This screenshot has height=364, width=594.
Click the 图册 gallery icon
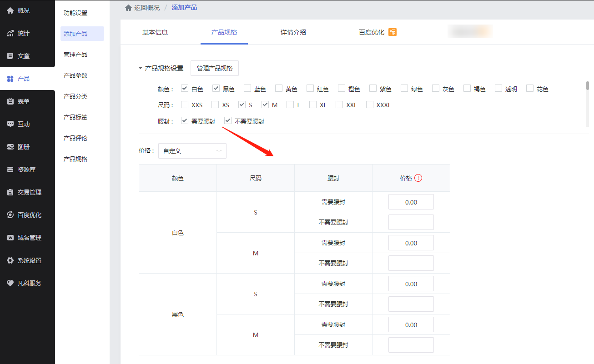(10, 147)
